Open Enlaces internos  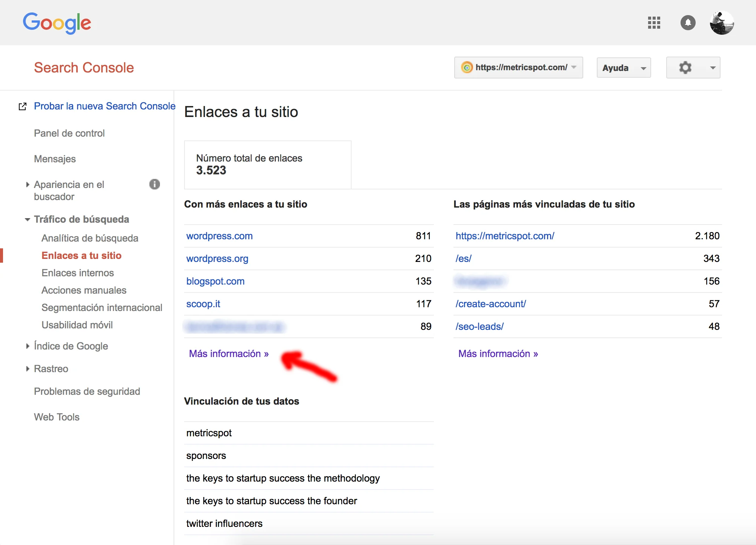click(78, 273)
